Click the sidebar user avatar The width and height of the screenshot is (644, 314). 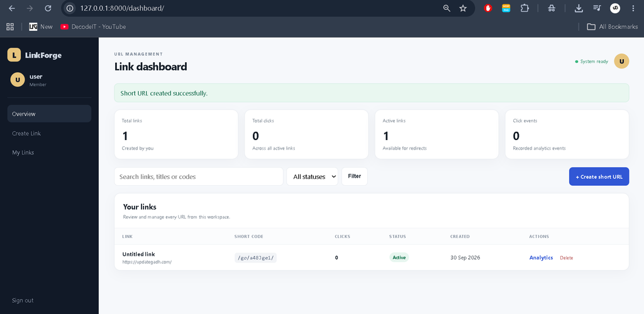click(17, 80)
